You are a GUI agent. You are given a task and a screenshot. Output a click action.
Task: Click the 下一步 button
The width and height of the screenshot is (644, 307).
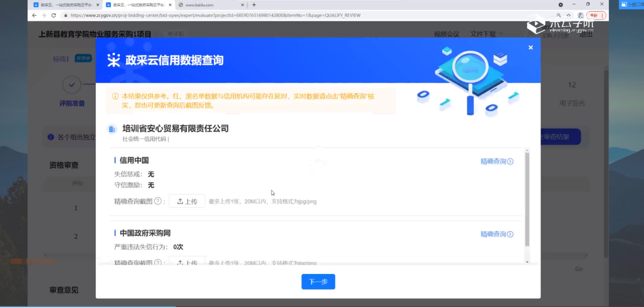(318, 282)
